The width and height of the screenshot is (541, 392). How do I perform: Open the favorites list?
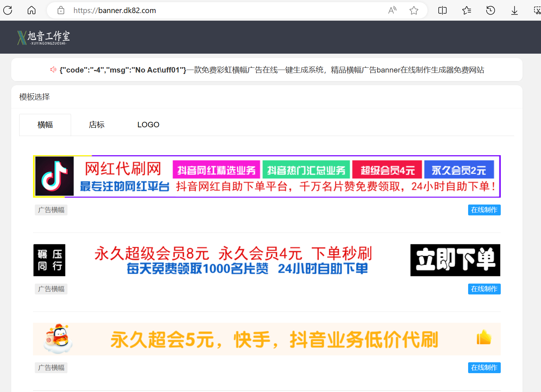click(467, 11)
